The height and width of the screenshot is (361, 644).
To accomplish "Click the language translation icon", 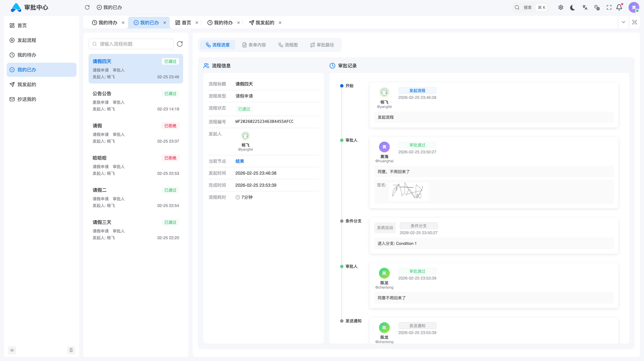I will pyautogui.click(x=585, y=8).
